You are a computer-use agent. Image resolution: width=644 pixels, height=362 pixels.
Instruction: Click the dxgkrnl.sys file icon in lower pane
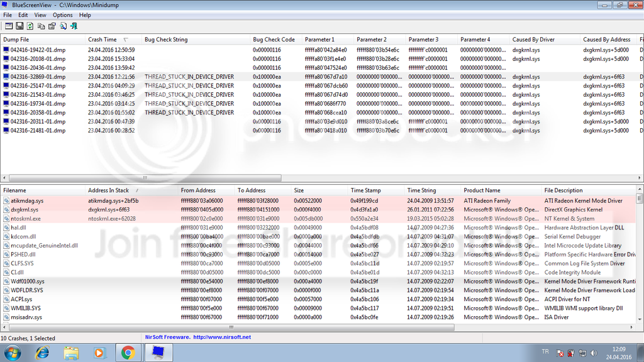pos(6,210)
